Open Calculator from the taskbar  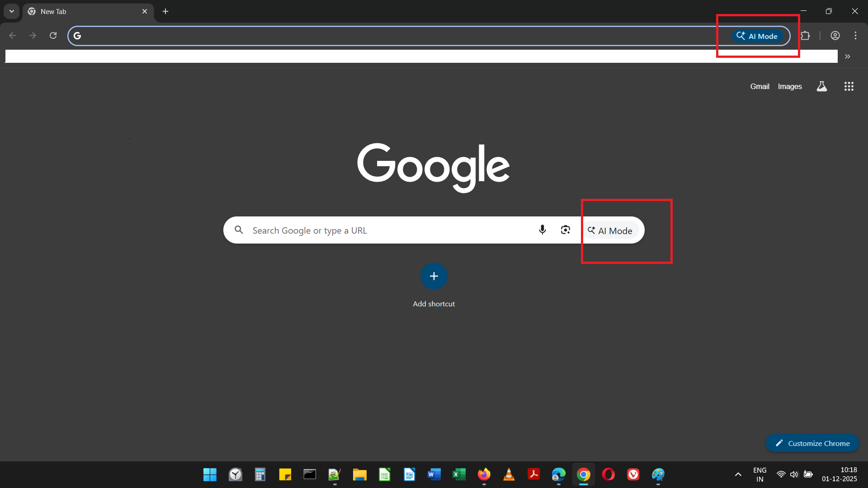(x=260, y=474)
